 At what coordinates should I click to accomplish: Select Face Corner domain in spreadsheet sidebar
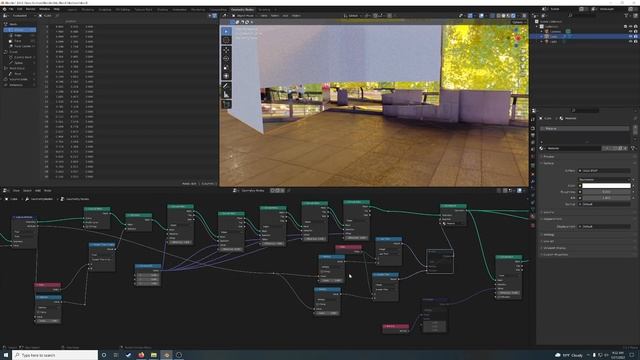(x=21, y=46)
